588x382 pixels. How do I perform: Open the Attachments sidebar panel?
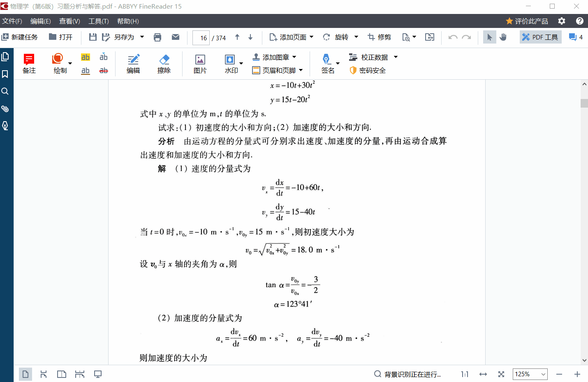[x=5, y=108]
